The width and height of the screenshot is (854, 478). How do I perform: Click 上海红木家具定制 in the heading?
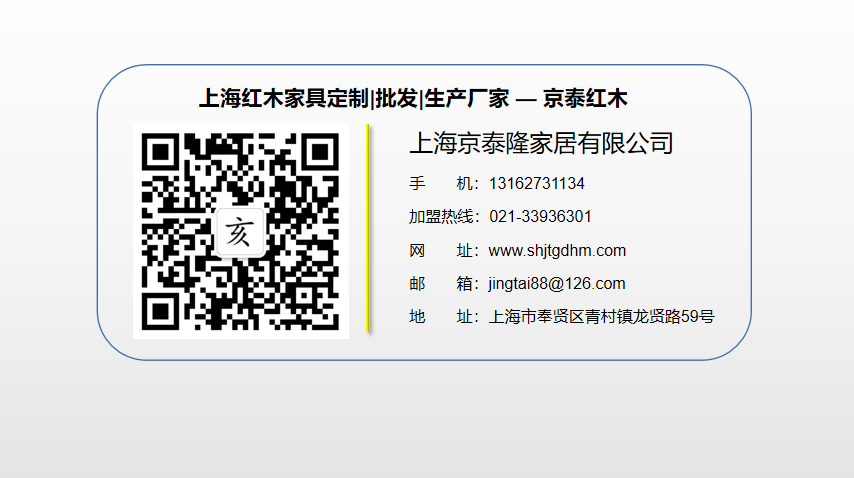[283, 98]
